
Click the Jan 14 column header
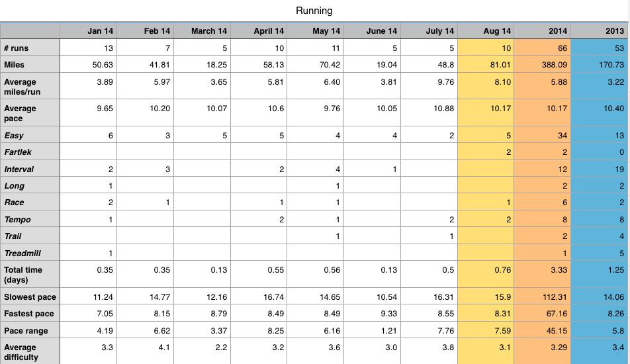click(89, 31)
